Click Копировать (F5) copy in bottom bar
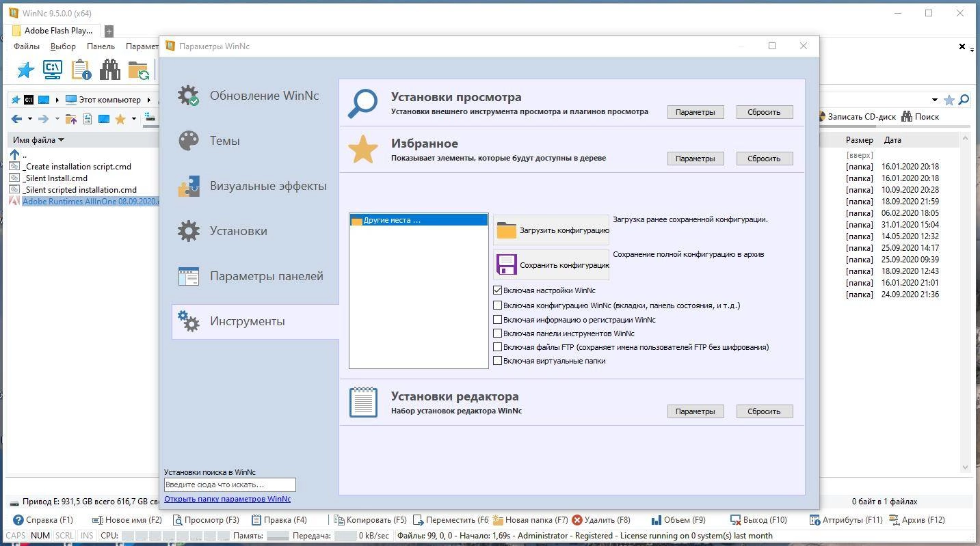This screenshot has width=980, height=546. [x=370, y=520]
